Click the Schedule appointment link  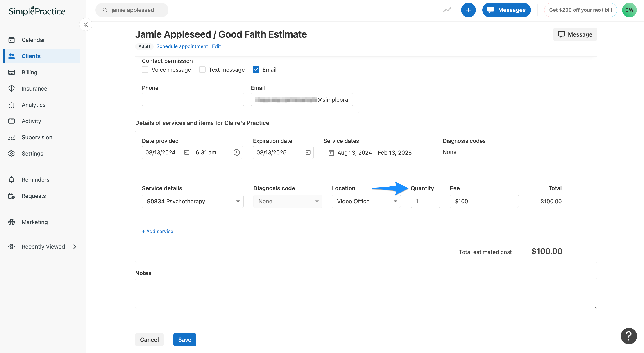[182, 46]
